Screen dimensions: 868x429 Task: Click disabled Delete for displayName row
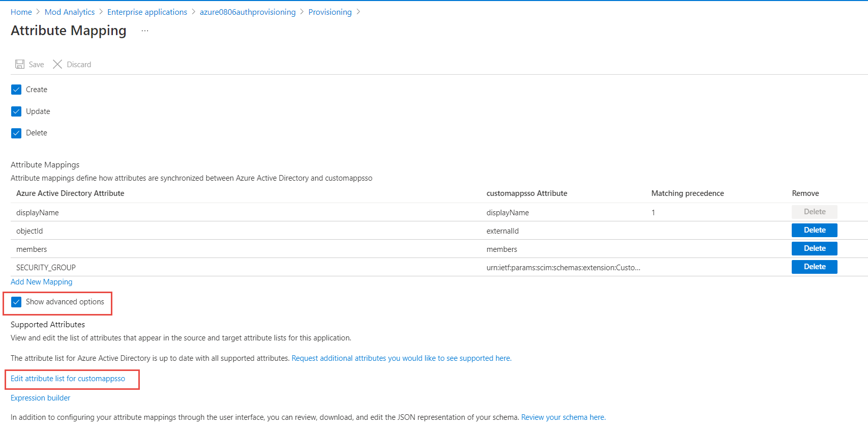(814, 212)
